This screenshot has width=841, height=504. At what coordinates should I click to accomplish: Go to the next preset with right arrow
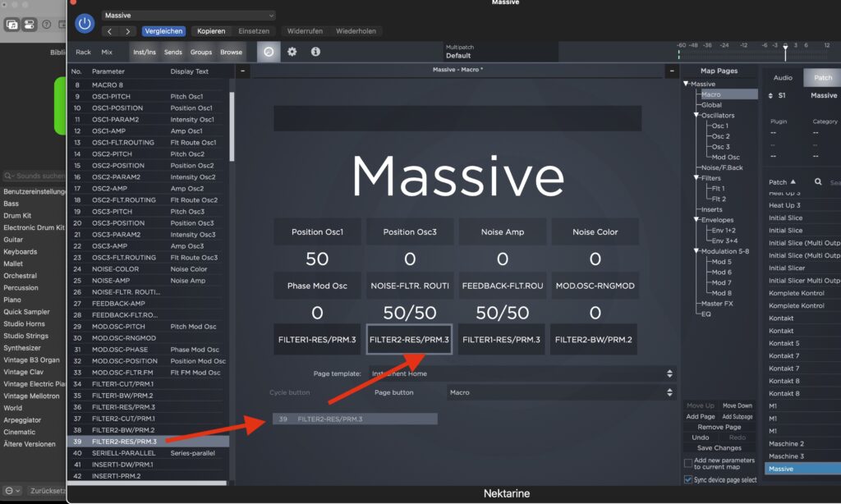(x=127, y=31)
